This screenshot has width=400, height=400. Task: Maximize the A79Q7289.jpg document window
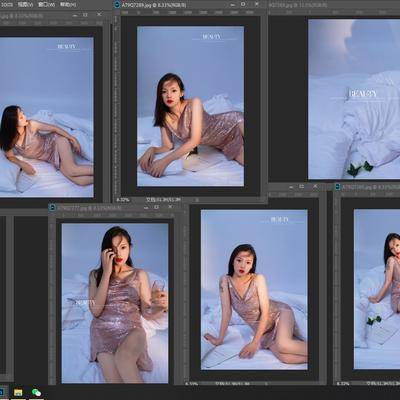pyautogui.click(x=243, y=5)
